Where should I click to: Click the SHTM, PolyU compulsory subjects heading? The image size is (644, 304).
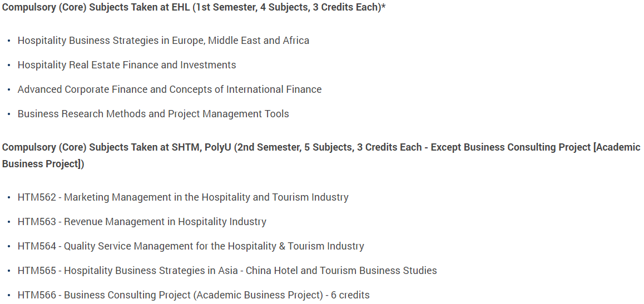[x=321, y=156]
